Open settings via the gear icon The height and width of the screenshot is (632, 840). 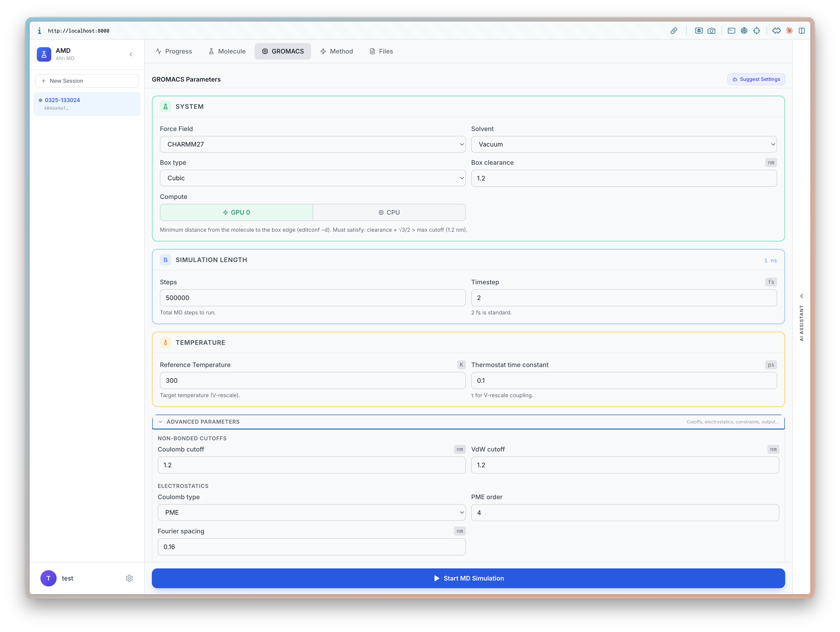click(129, 578)
